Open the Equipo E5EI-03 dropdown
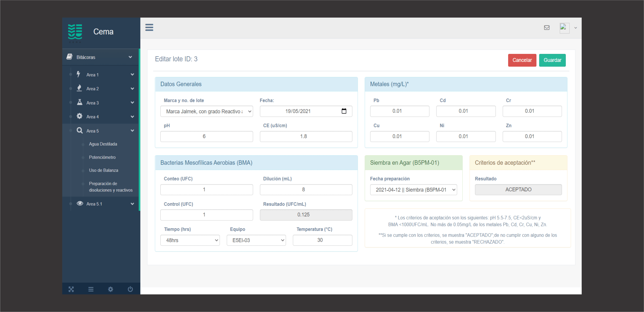Viewport: 644px width, 312px height. [x=256, y=240]
